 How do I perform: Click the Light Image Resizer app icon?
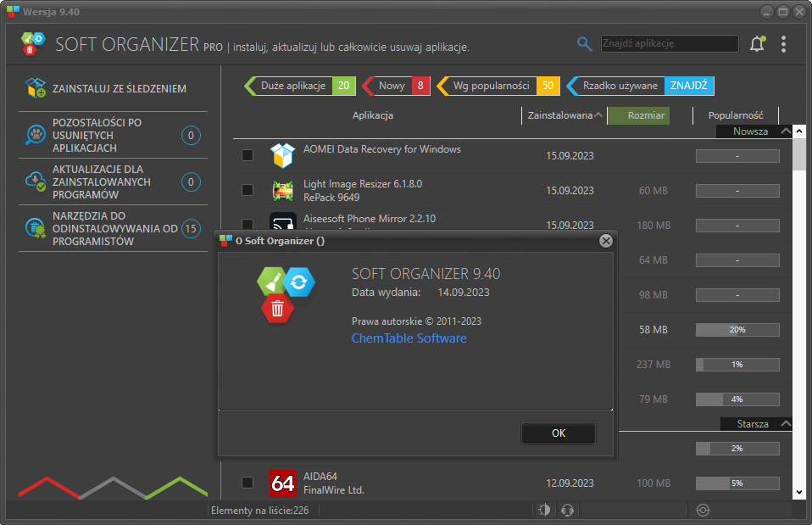point(283,190)
